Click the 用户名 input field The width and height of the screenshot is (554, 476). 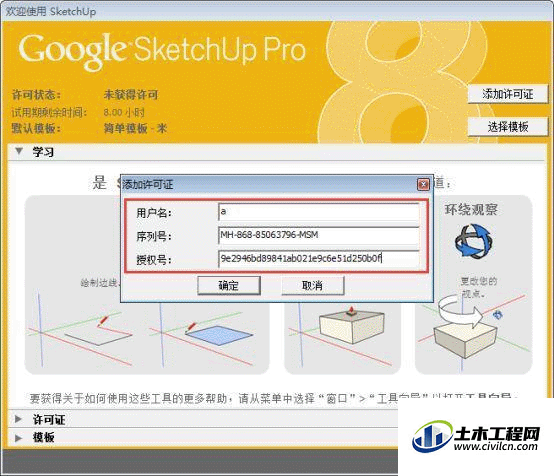pos(319,212)
